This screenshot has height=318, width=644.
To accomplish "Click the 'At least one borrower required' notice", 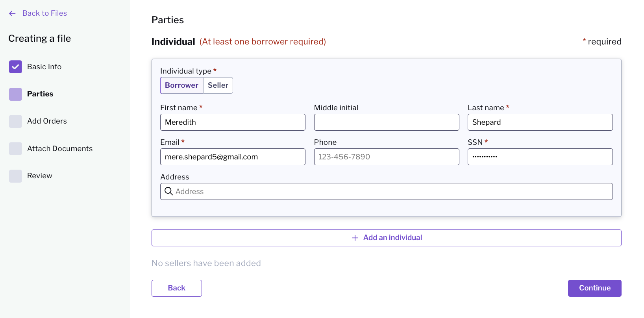I will (x=263, y=42).
